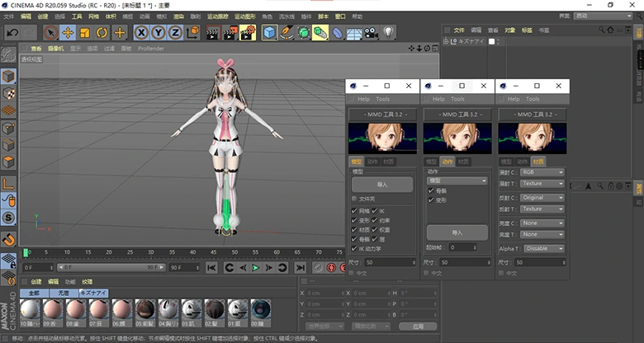Open Render Settings gear clapperboard icon
Screen dimensions: 644x343
247,32
